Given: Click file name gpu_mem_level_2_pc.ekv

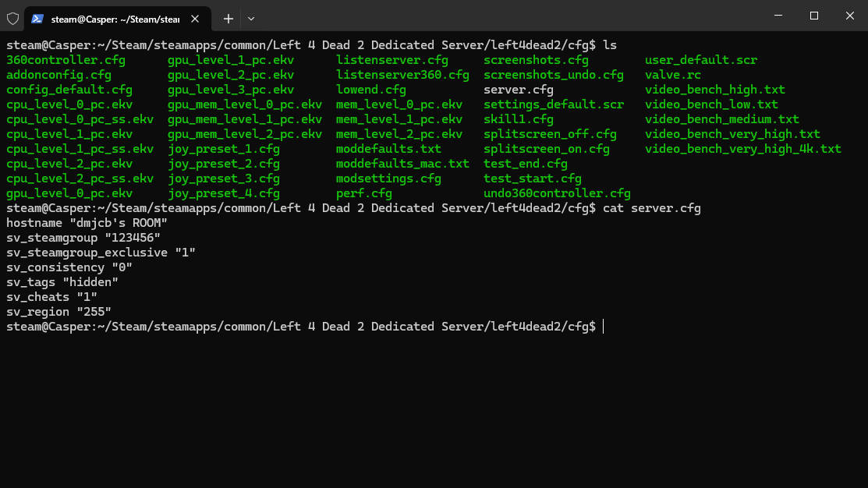Looking at the screenshot, I should click(x=245, y=134).
